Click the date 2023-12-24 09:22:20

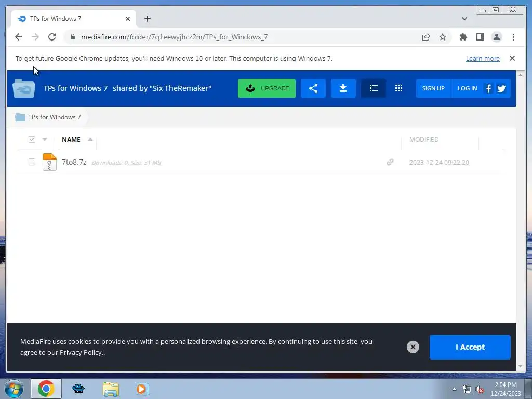point(439,162)
